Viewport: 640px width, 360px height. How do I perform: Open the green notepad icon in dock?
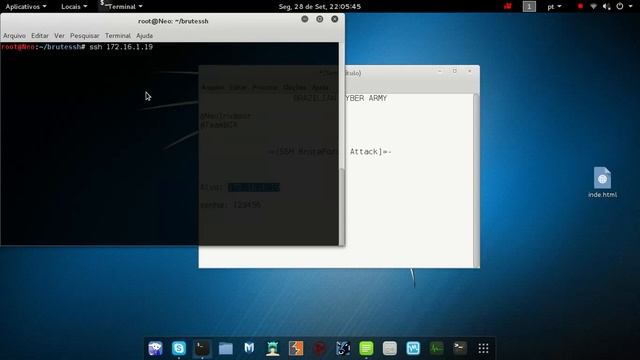tap(366, 348)
